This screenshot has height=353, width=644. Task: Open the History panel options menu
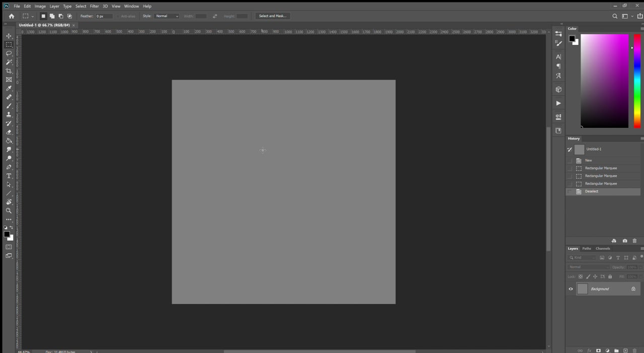[641, 138]
